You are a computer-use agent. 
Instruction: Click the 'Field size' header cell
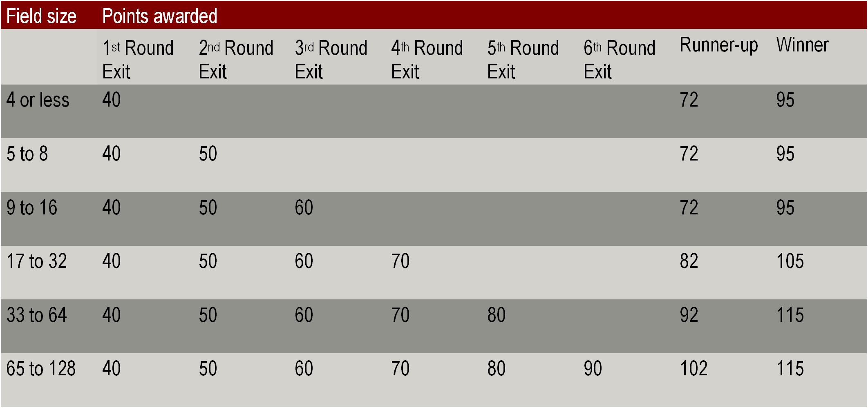click(x=41, y=16)
